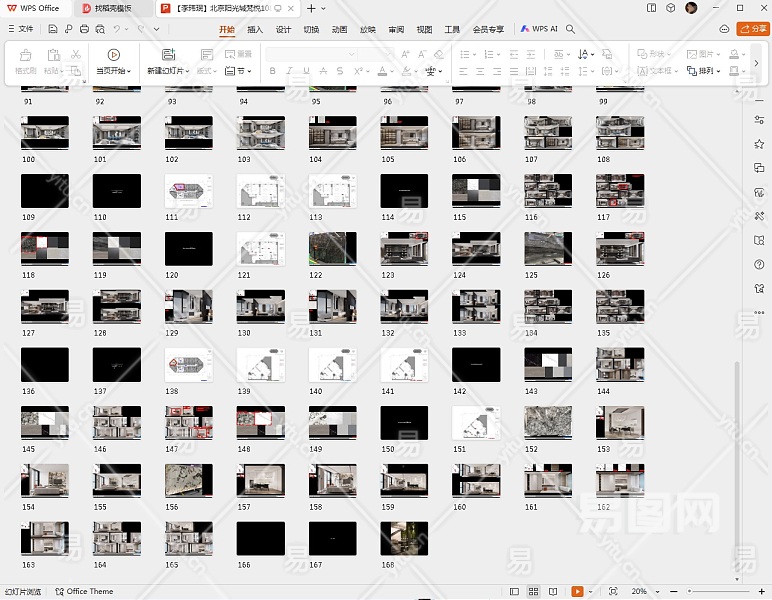
Task: Expand the 新建幻灯片 dropdown
Action: point(166,71)
